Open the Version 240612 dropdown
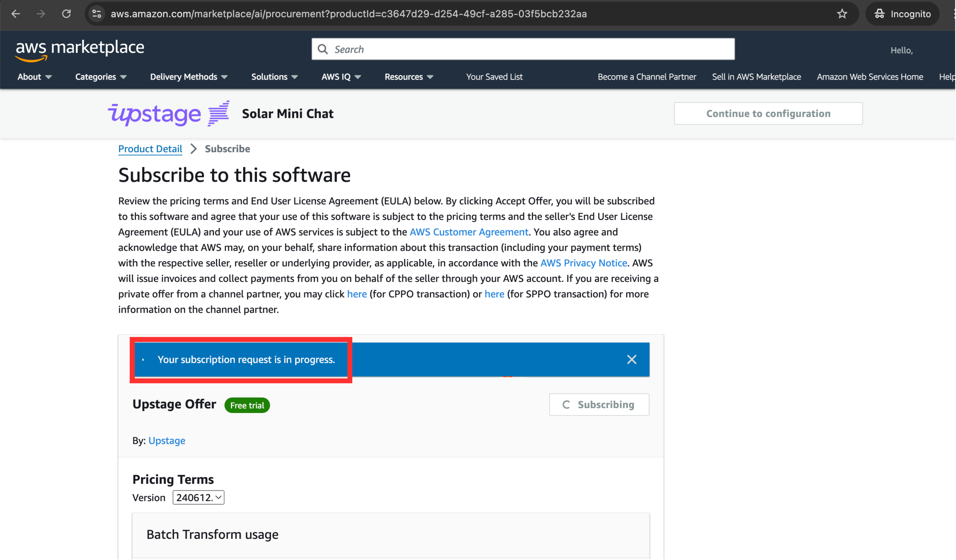 click(198, 498)
